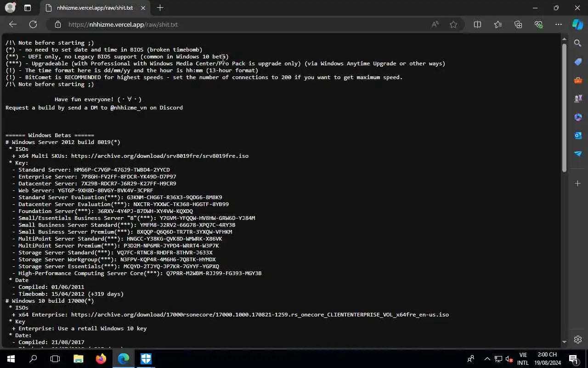Click the vertical scrollbar thumb

pos(564,108)
